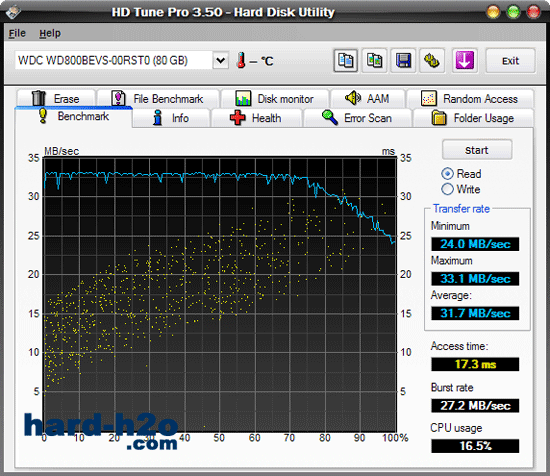Screen dimensions: 550x476
Task: Click the average value 31.7 MB/sec
Action: pos(475,313)
